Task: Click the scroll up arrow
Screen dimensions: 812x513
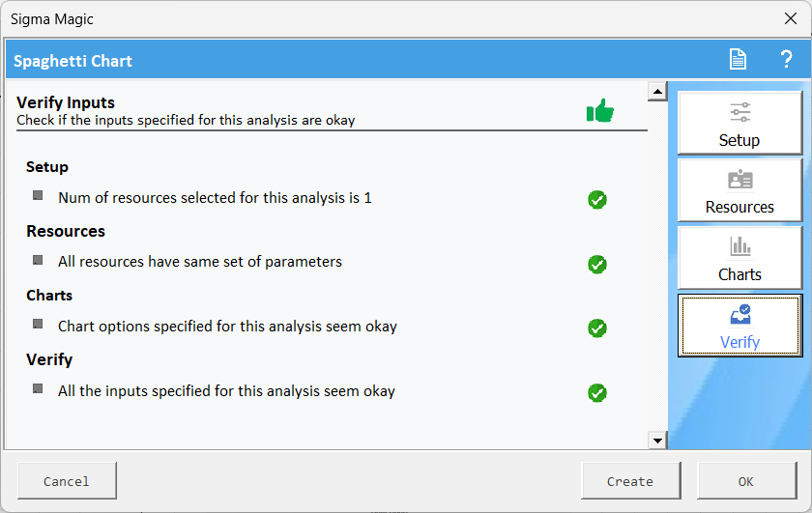Action: pos(658,93)
